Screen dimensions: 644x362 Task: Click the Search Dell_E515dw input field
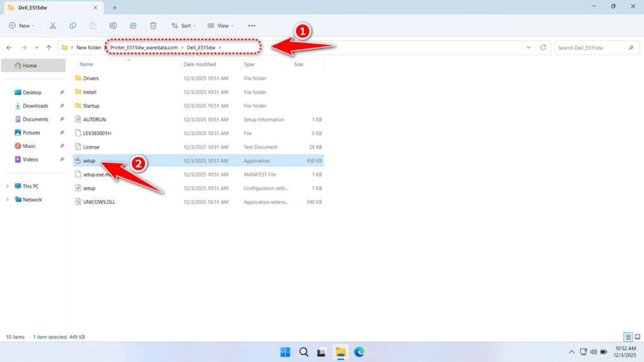tap(591, 47)
